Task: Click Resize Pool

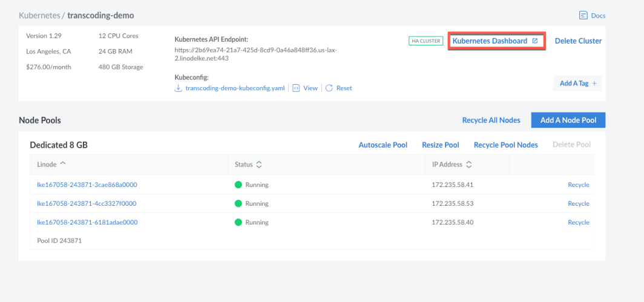Action: coord(440,145)
